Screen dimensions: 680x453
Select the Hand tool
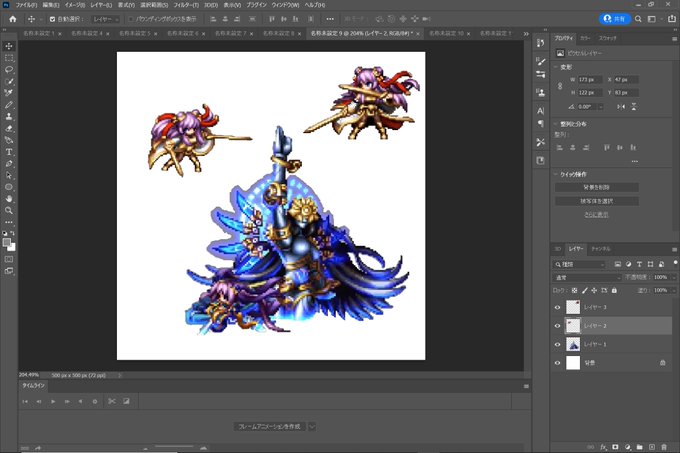[x=9, y=198]
